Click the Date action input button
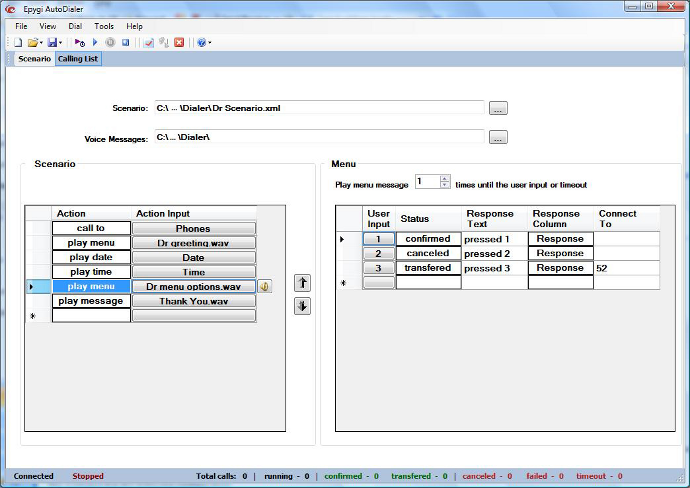 pos(193,257)
